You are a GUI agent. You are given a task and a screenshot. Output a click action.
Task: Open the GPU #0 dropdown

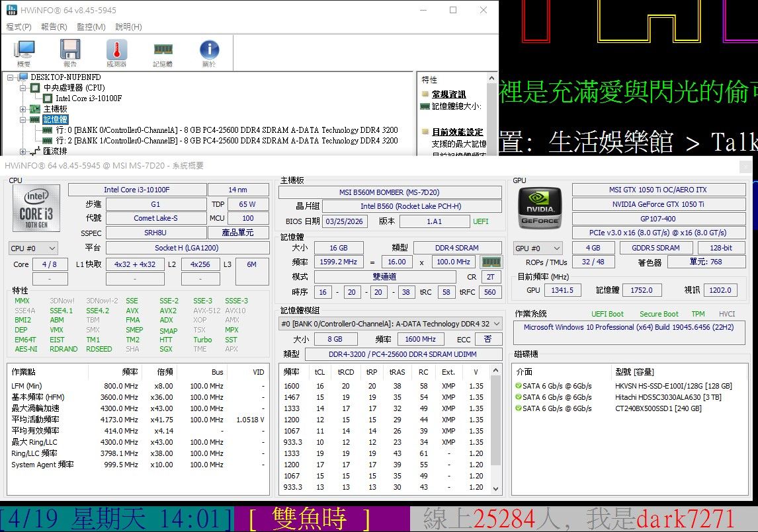click(538, 248)
